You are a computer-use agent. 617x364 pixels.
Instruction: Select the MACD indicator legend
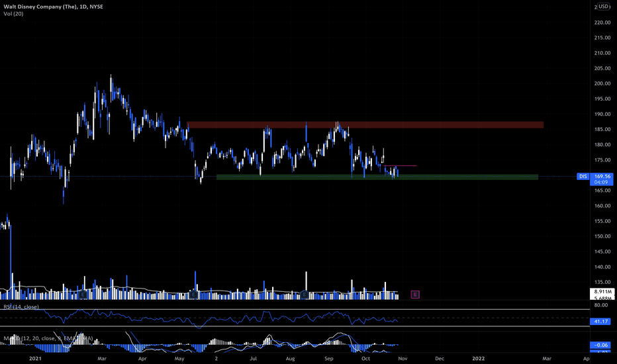point(48,338)
